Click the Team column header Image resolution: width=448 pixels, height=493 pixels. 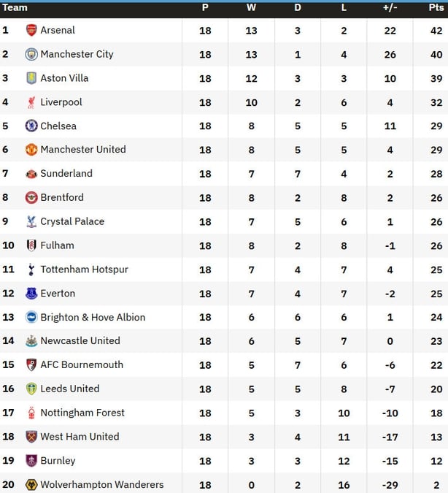15,8
